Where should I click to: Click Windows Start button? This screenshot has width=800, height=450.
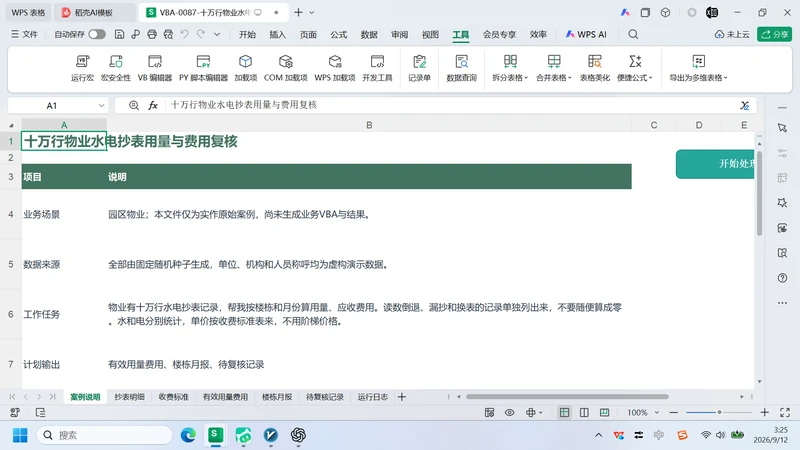click(x=20, y=435)
